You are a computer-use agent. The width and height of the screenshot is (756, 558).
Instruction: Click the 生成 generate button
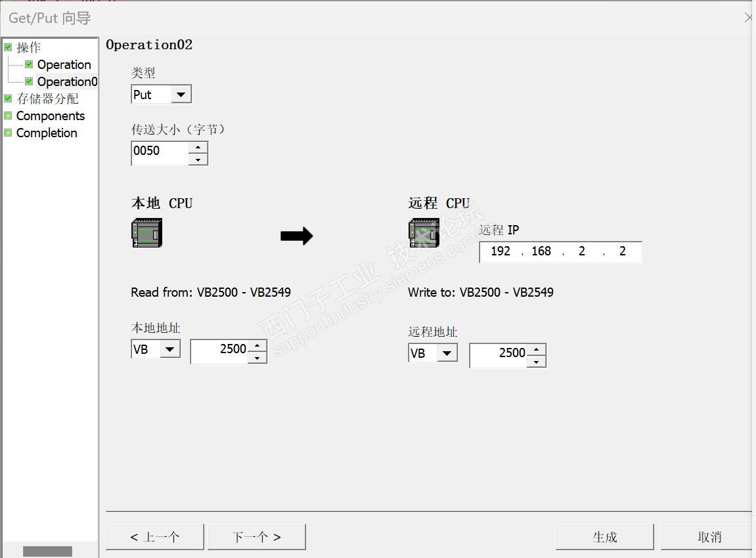604,537
